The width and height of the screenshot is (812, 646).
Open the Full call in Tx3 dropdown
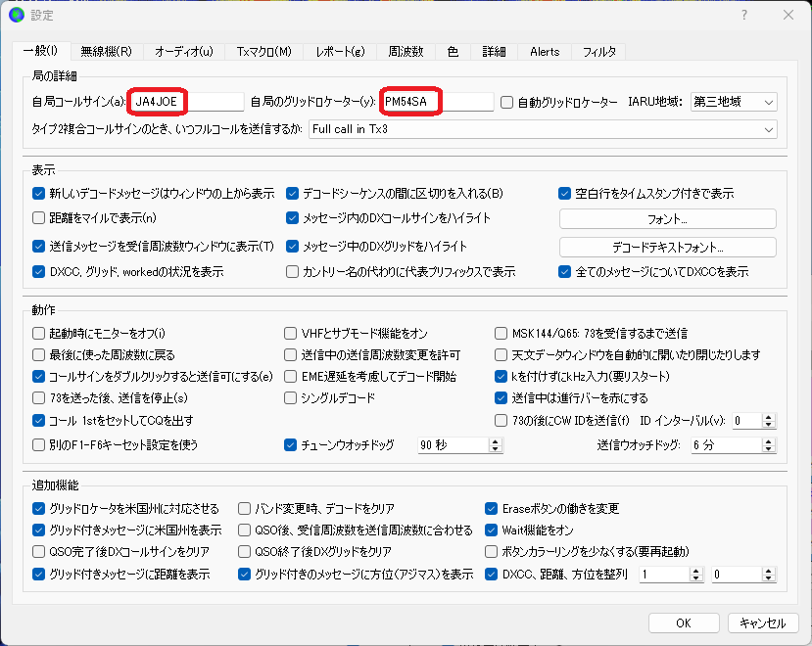click(543, 129)
